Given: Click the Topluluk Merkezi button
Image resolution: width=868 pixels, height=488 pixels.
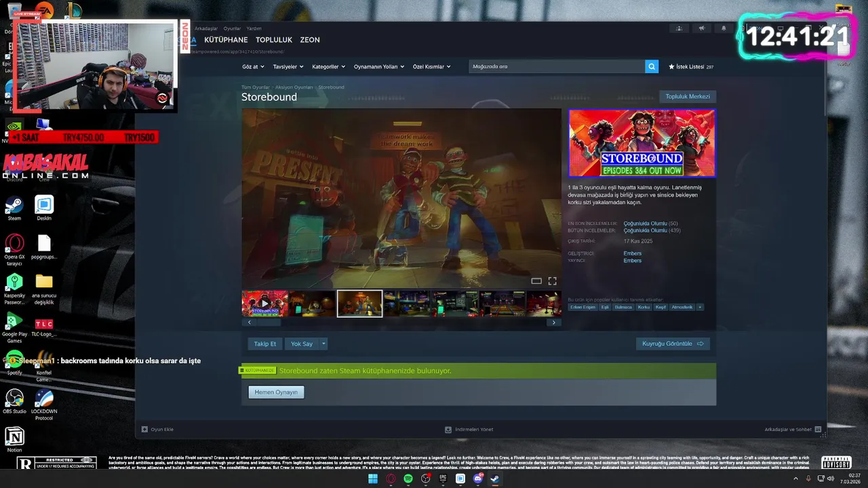Looking at the screenshot, I should pyautogui.click(x=688, y=97).
